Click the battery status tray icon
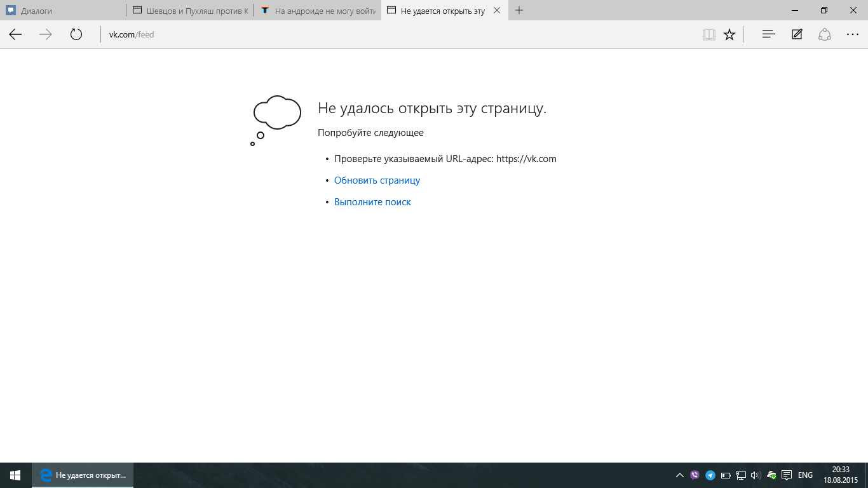This screenshot has height=488, width=868. pos(726,475)
